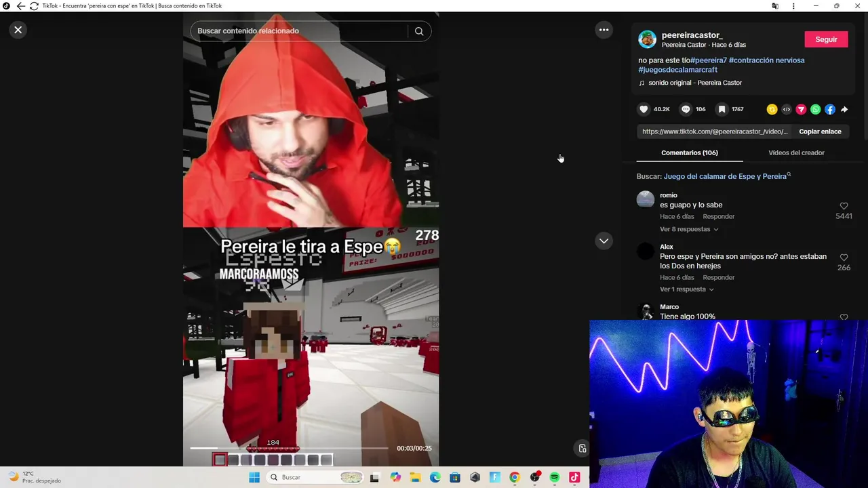Launch Microsoft Edge from taskbar
Image resolution: width=868 pixels, height=488 pixels.
point(435,477)
